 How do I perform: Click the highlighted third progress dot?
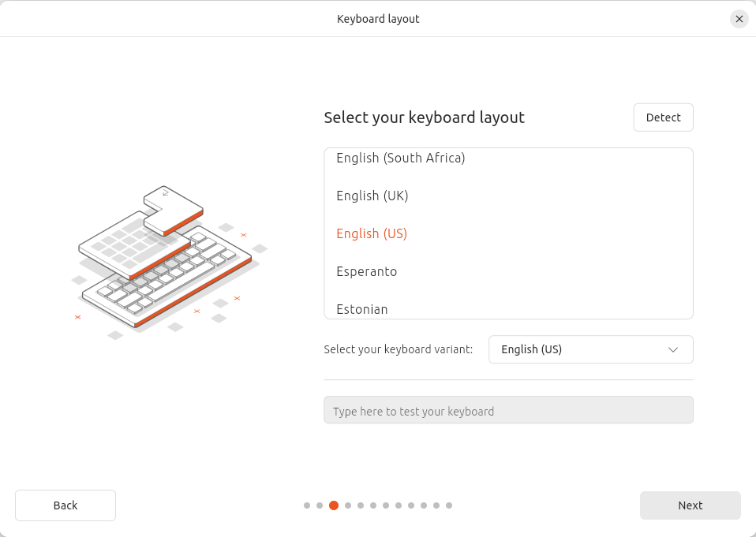(332, 505)
